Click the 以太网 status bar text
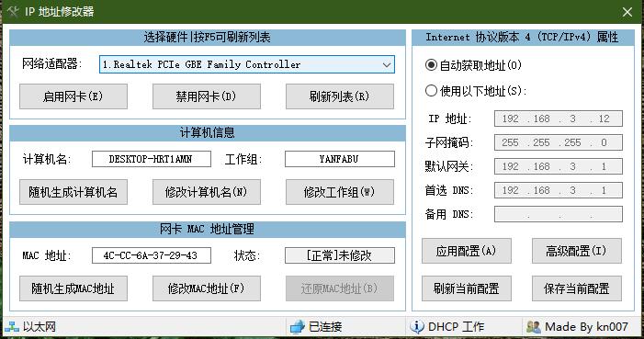 [x=40, y=327]
